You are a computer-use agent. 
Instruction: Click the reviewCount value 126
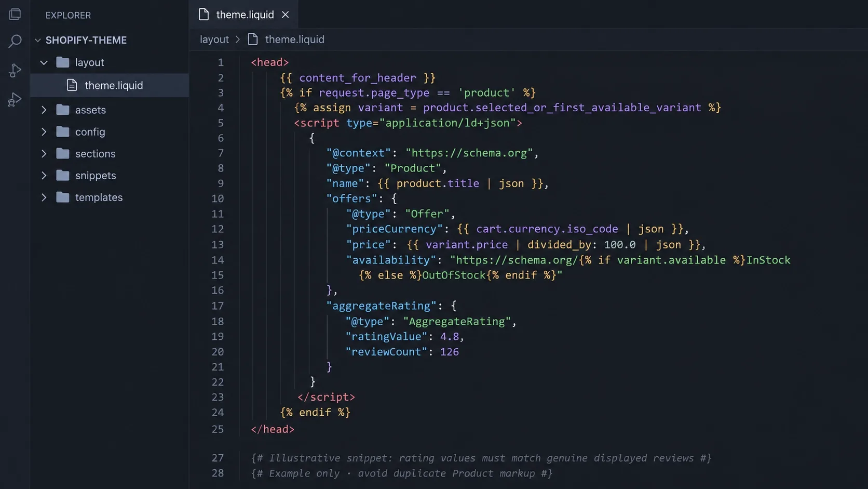pos(450,352)
